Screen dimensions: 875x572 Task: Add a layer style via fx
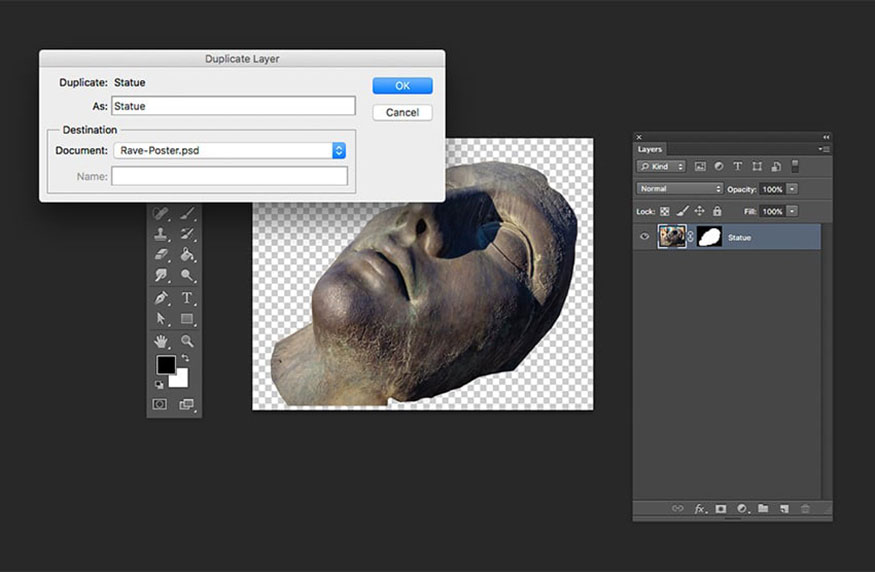(700, 508)
